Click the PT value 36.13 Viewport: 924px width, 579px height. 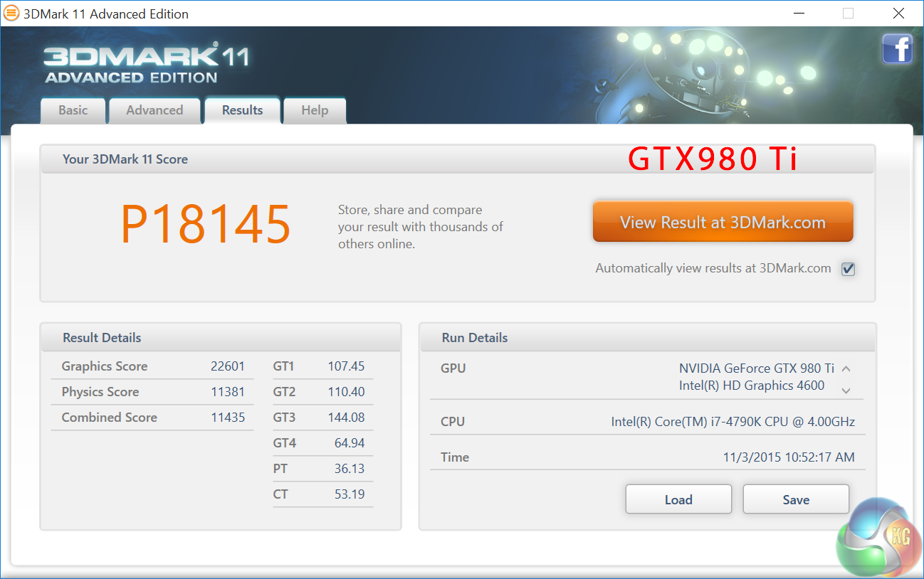pos(350,469)
